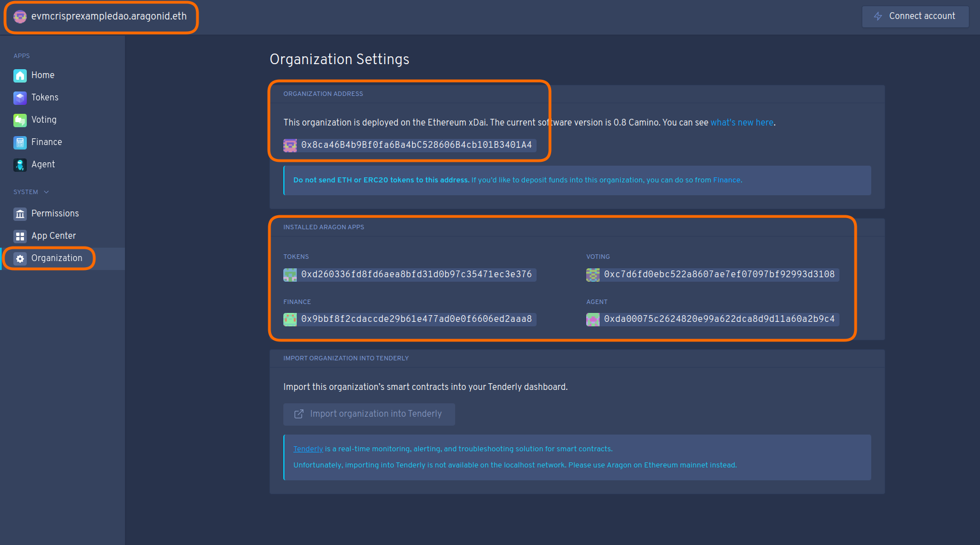Click the VOTING label above its address

tap(598, 257)
